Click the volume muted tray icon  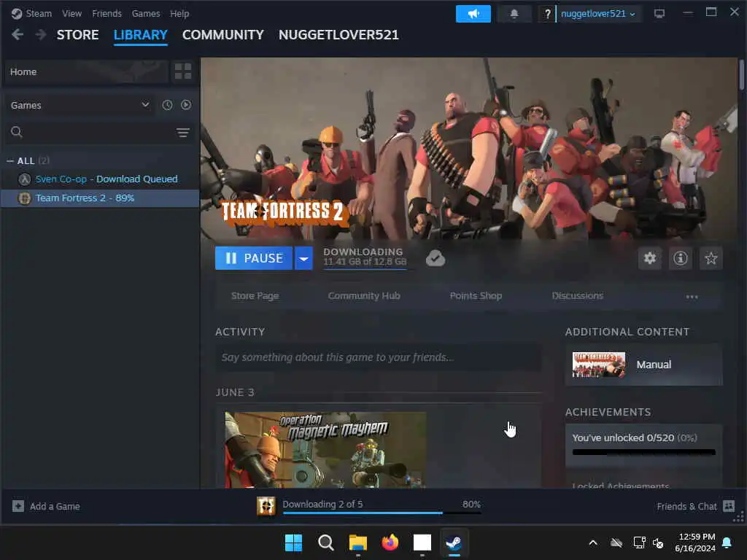659,542
